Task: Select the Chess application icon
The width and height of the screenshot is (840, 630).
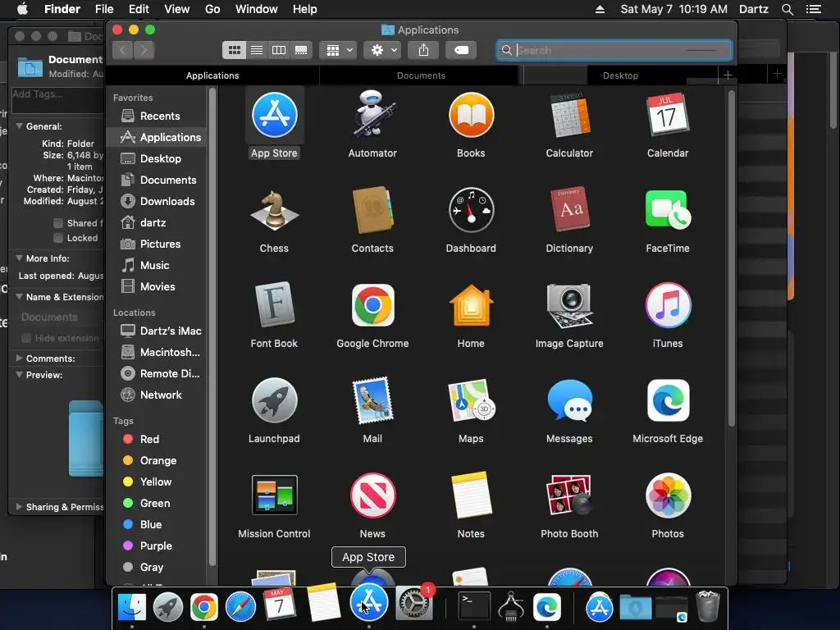Action: [274, 211]
